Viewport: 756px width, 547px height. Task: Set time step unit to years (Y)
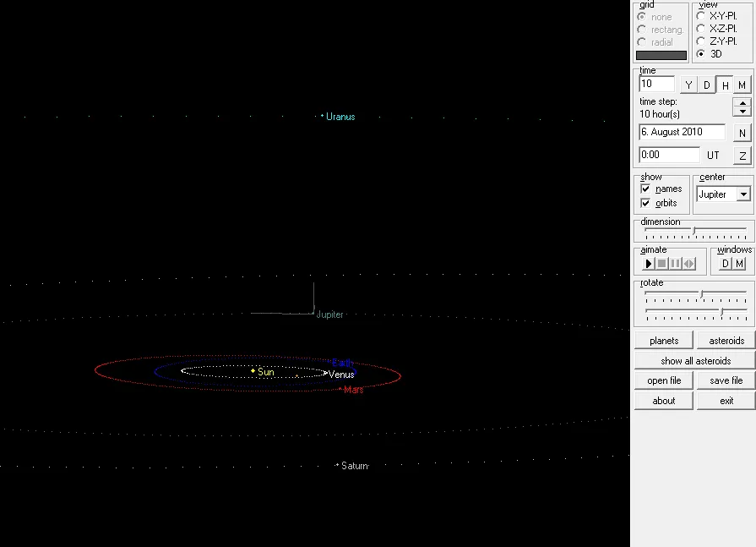(x=688, y=85)
